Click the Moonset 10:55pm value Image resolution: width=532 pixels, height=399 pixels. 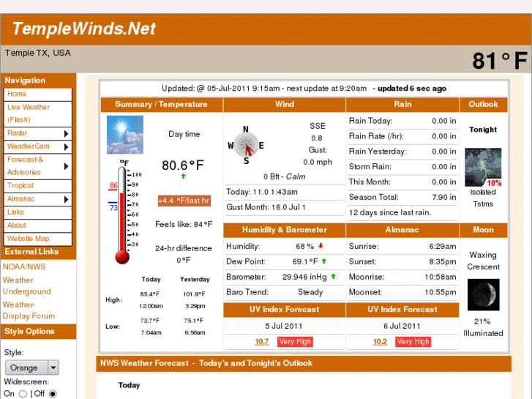click(441, 292)
